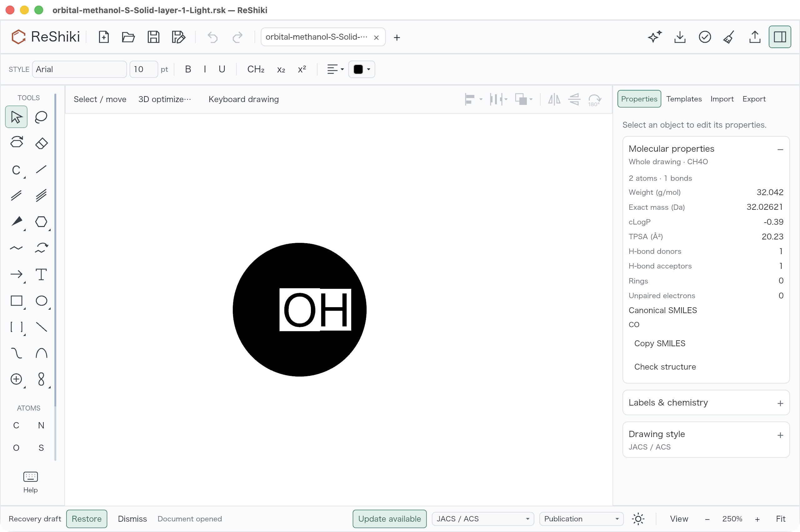
Task: Select the solid wedge bond tool
Action: (x=16, y=222)
